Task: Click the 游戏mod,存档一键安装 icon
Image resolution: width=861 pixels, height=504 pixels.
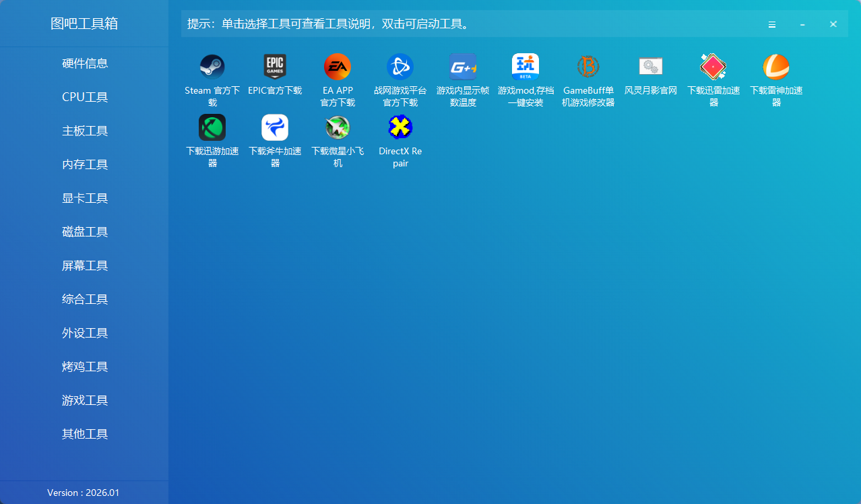Action: (525, 67)
